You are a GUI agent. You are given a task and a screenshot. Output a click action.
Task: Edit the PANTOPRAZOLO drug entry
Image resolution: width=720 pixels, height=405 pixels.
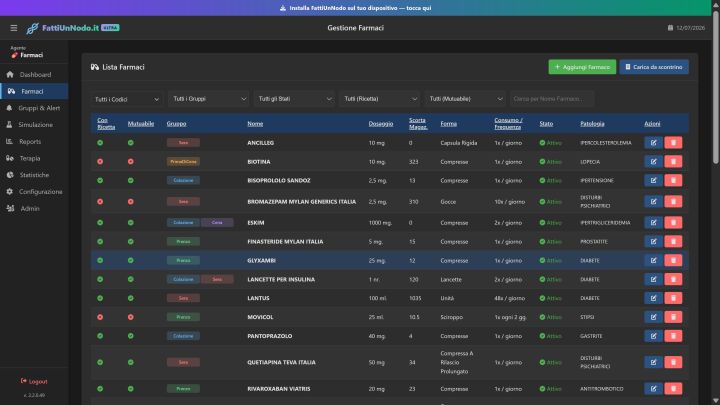point(653,336)
